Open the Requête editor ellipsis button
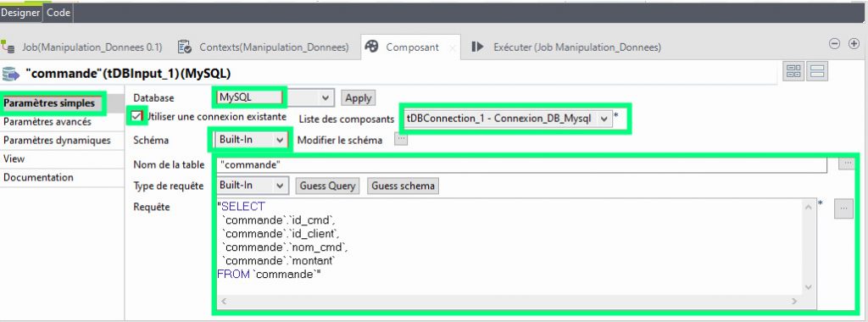The height and width of the screenshot is (322, 868). click(843, 208)
